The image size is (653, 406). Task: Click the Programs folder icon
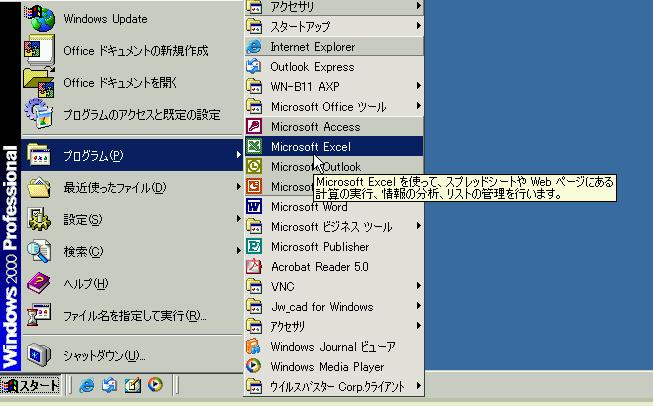click(39, 155)
